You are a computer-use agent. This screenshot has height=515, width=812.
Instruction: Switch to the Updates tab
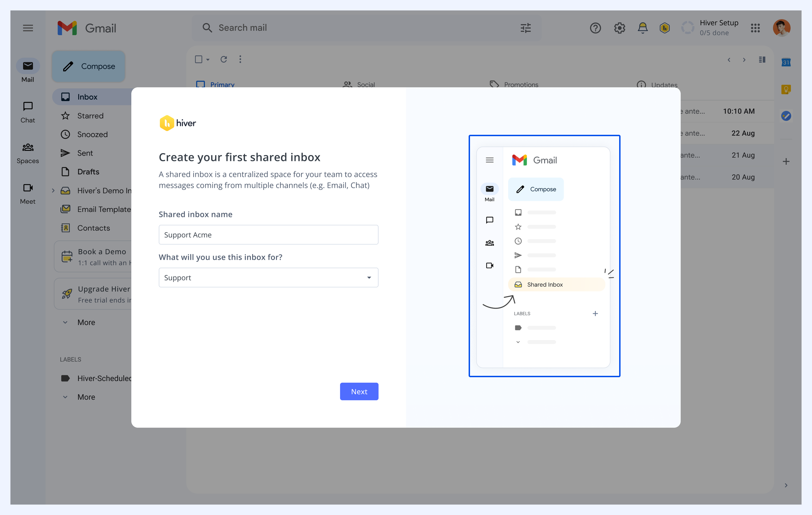tap(657, 84)
